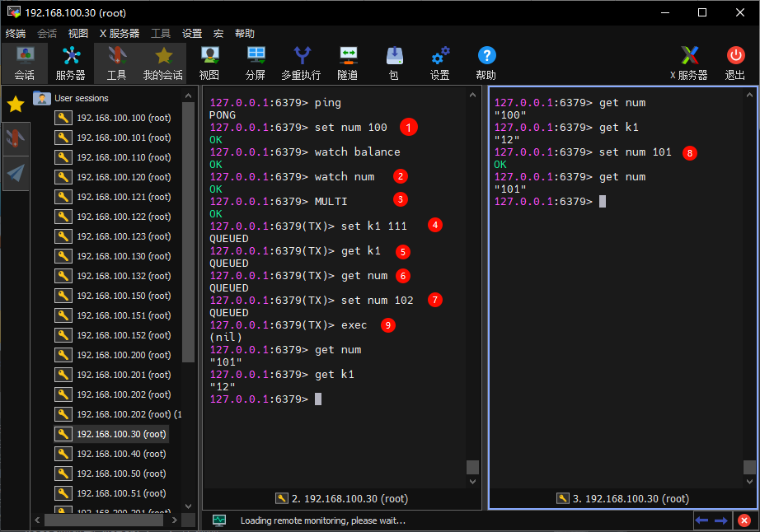
Task: Open the 终端 terminal menu
Action: point(16,34)
